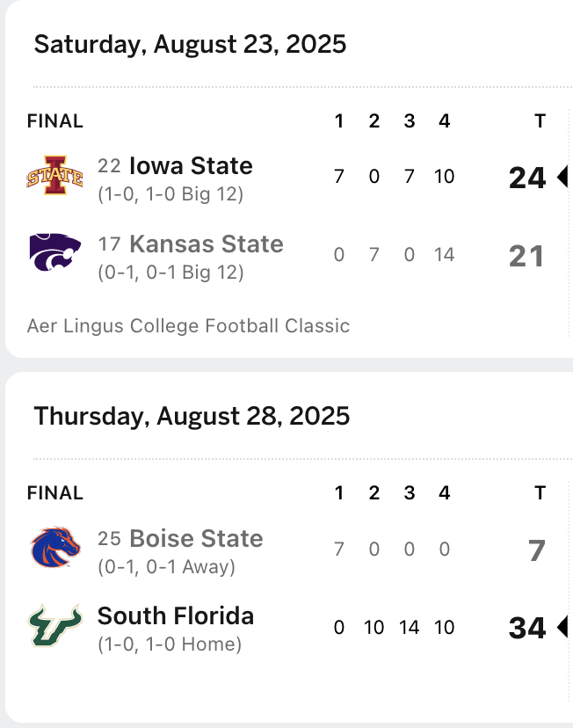Go to the Boise State team link
Image resolution: width=573 pixels, height=728 pixels.
tap(196, 538)
